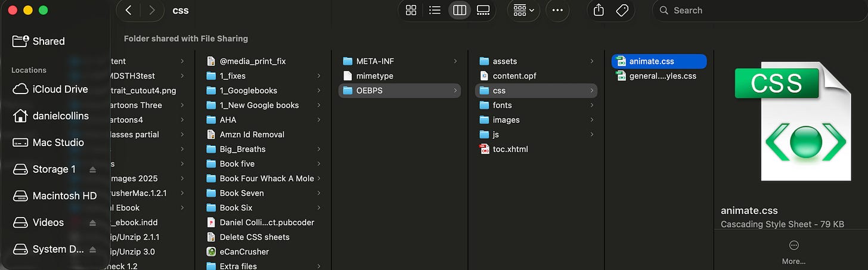This screenshot has height=270, width=868.
Task: Switch to icon view in Finder toolbar
Action: click(x=411, y=10)
